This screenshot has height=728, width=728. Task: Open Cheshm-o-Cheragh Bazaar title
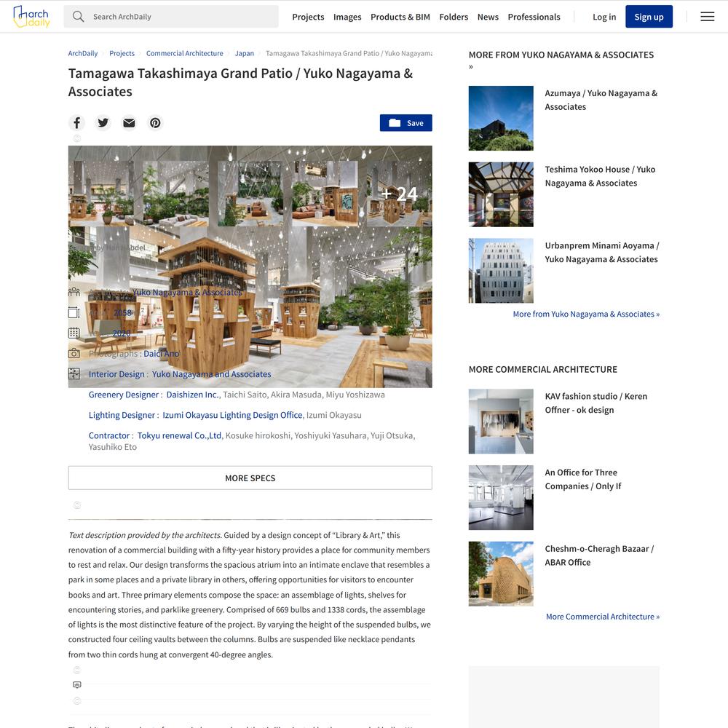pyautogui.click(x=599, y=555)
